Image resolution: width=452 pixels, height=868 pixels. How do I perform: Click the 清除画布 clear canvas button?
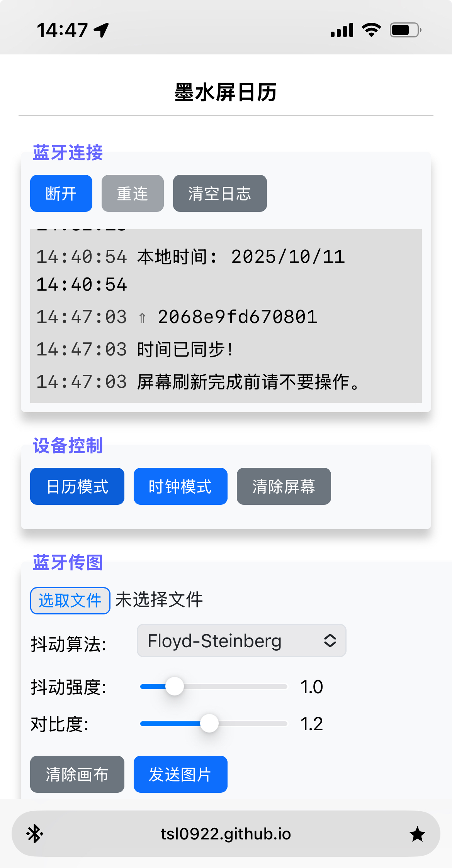tap(77, 774)
